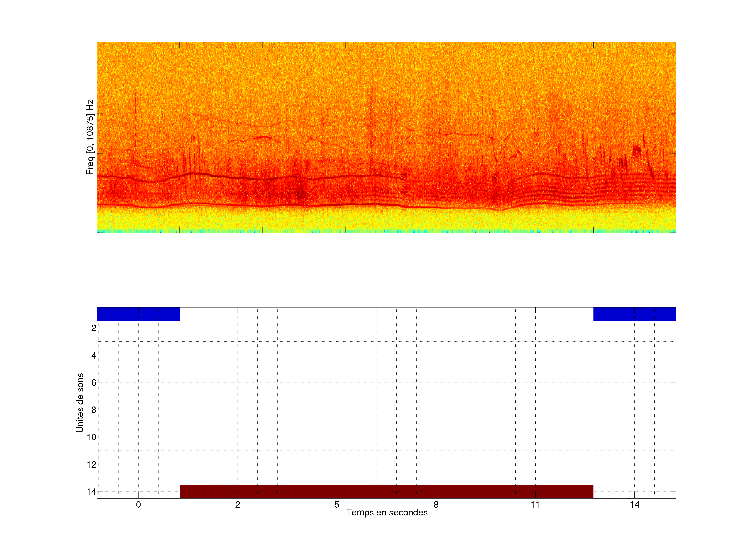The height and width of the screenshot is (560, 747).
Task: Click y-axis tick label 10
Action: click(92, 437)
